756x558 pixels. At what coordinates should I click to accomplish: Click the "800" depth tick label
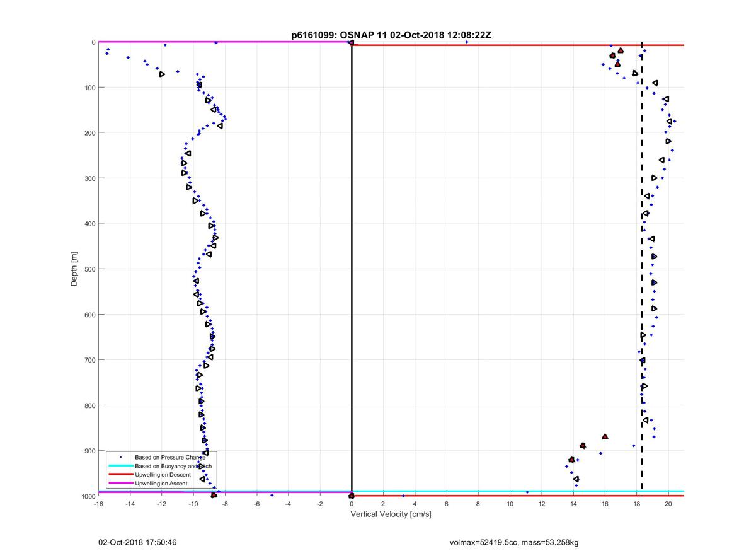point(89,405)
